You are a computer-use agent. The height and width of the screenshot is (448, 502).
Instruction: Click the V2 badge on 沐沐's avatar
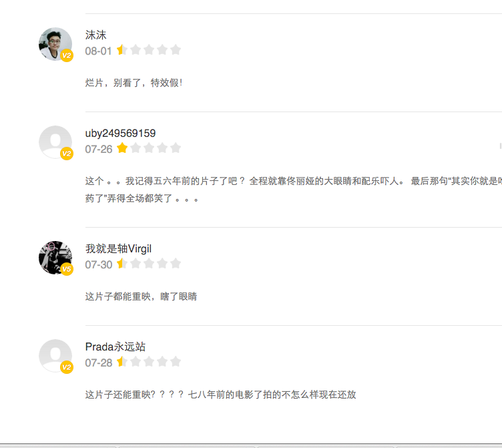67,56
